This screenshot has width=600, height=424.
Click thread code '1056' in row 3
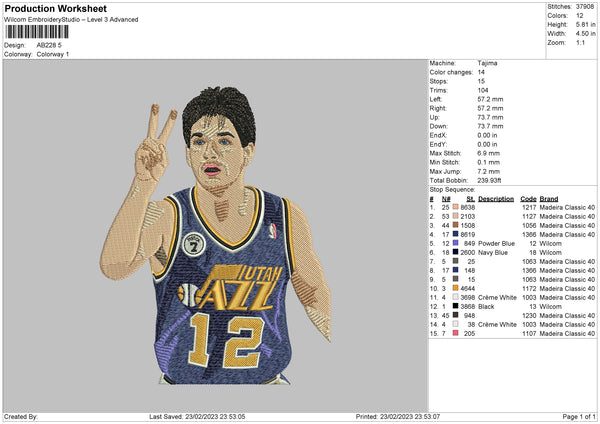pyautogui.click(x=529, y=225)
